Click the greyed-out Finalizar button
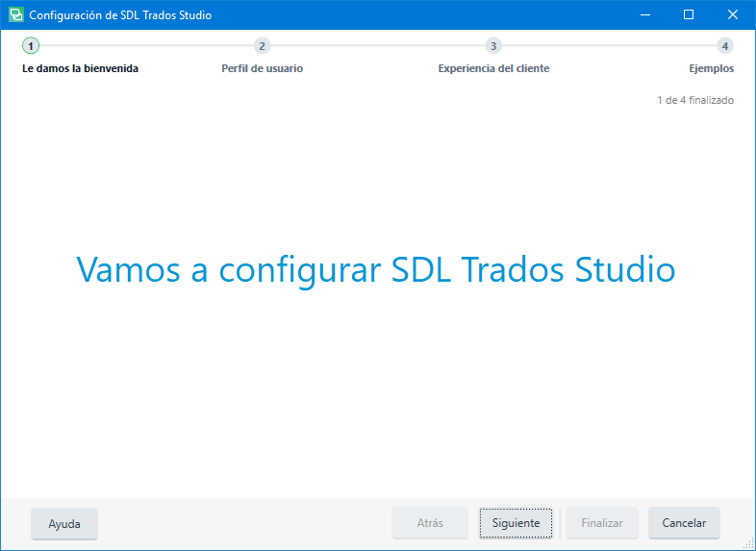 602,523
